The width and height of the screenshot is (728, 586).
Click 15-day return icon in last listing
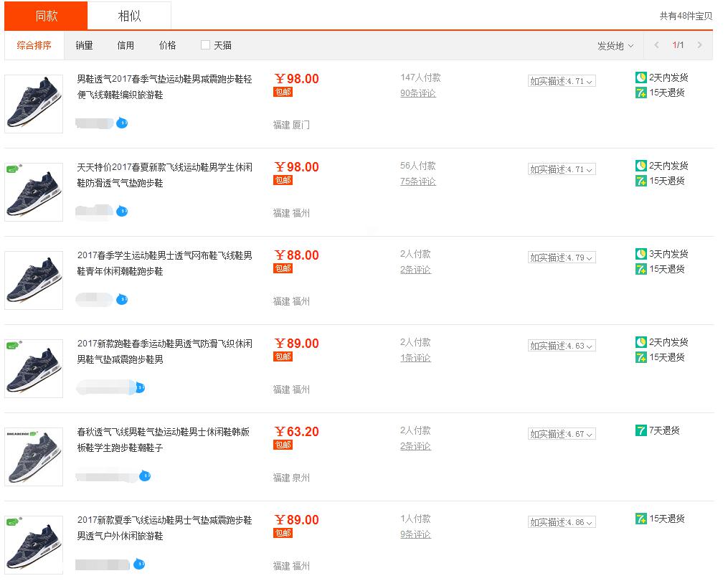click(x=641, y=519)
